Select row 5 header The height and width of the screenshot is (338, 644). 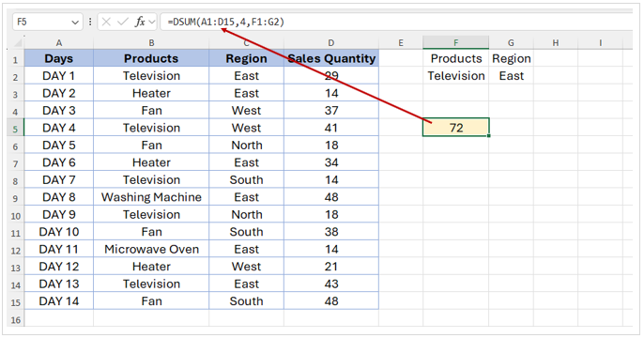click(x=15, y=129)
